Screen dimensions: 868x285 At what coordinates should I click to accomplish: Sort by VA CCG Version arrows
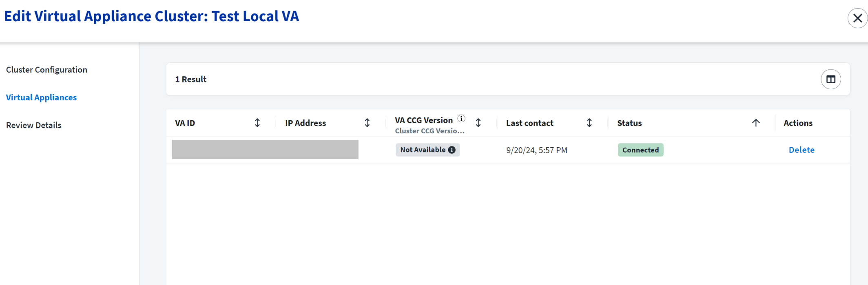coord(478,123)
